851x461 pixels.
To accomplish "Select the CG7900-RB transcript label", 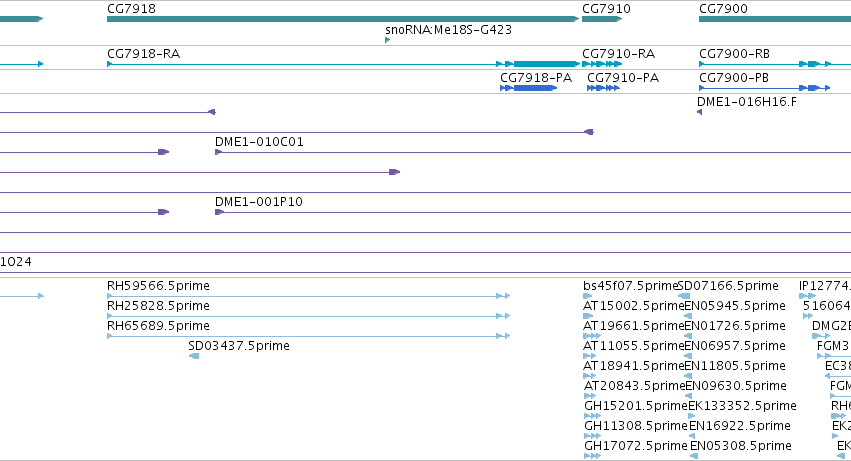I will point(734,54).
